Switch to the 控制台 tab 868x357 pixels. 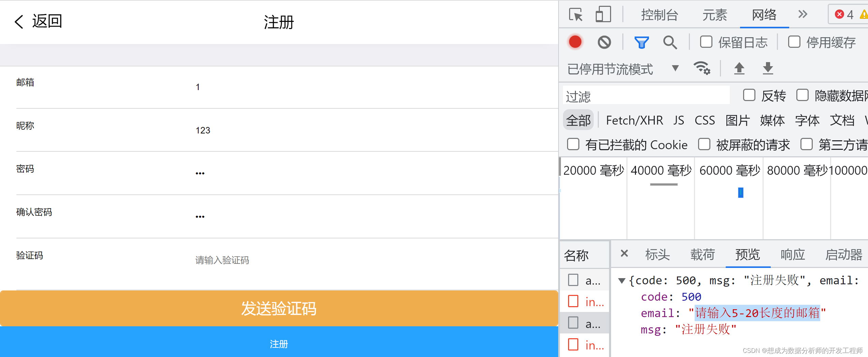pyautogui.click(x=660, y=15)
